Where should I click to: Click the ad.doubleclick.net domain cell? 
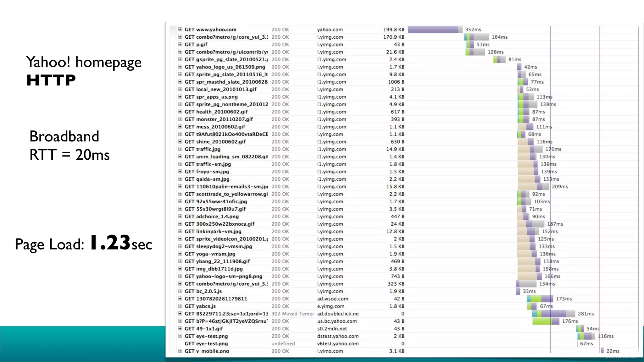(338, 314)
